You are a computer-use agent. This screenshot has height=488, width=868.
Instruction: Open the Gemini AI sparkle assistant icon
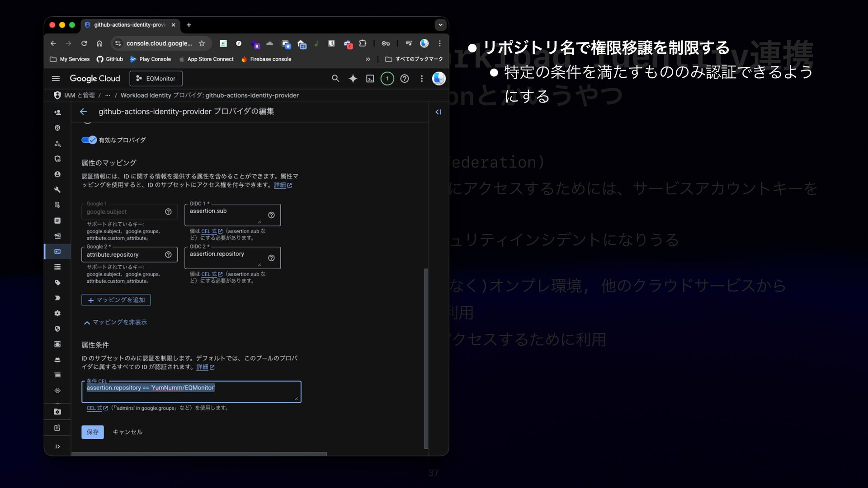pyautogui.click(x=353, y=79)
